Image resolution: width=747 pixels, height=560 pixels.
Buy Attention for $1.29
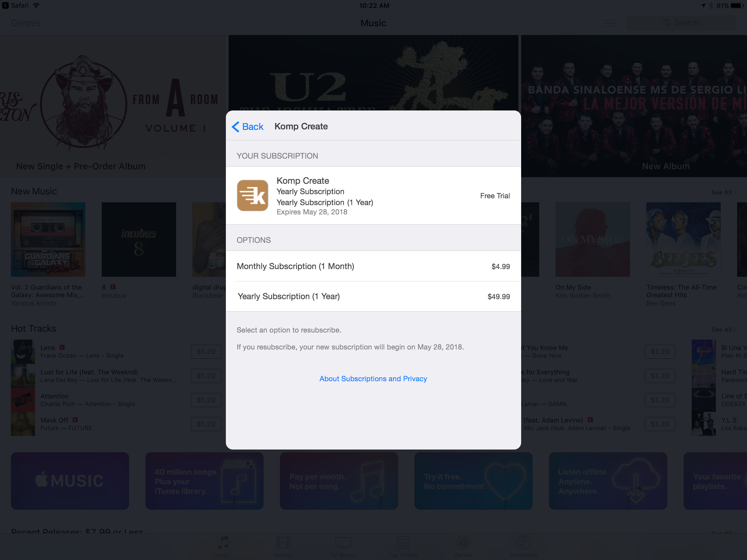(206, 400)
